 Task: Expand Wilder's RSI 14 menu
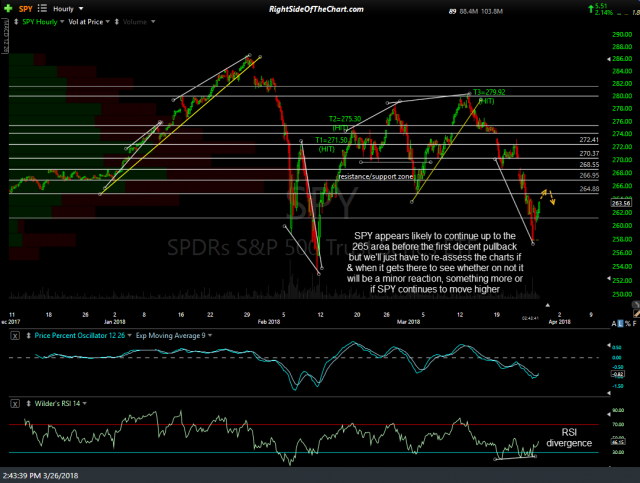pyautogui.click(x=84, y=403)
